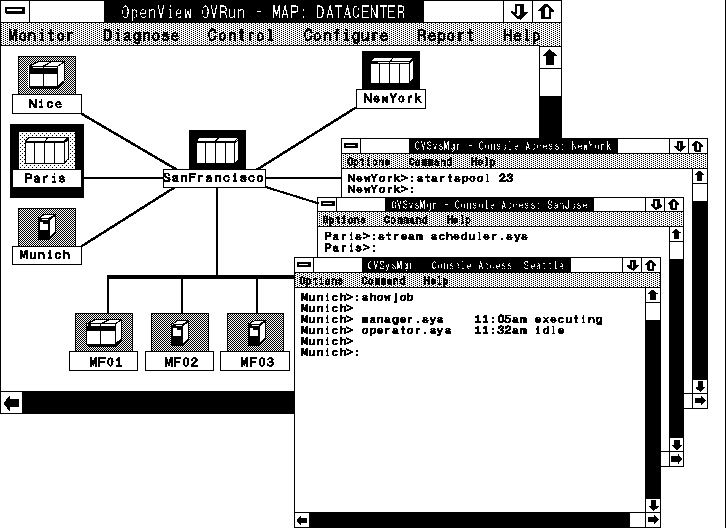The width and height of the screenshot is (726, 528).
Task: Open the Report menu in OpenView
Action: [x=445, y=35]
